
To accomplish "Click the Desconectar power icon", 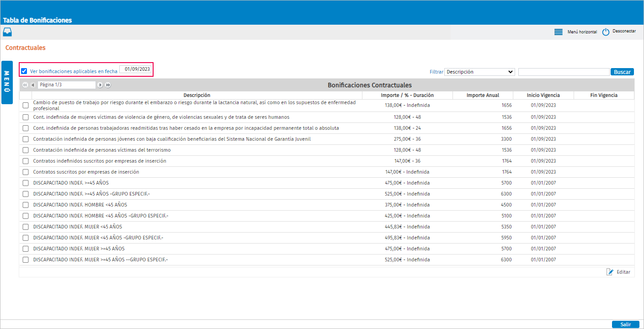I will (606, 32).
